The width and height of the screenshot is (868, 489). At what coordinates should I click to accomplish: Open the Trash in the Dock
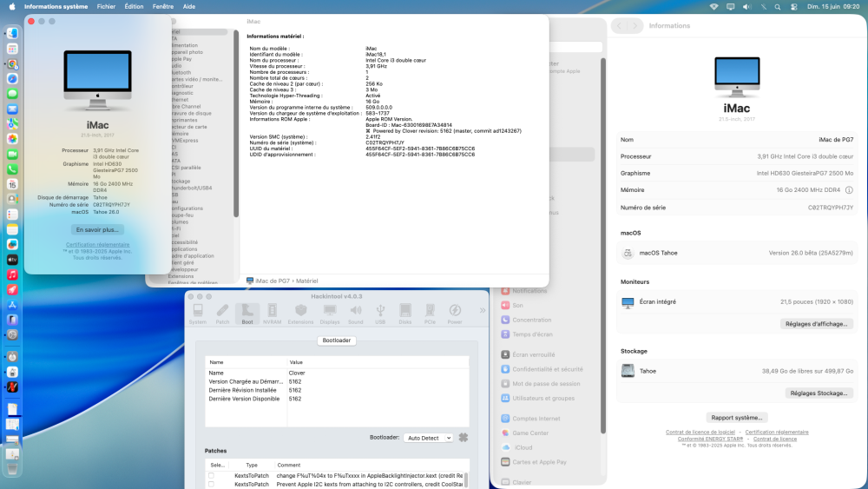click(12, 468)
